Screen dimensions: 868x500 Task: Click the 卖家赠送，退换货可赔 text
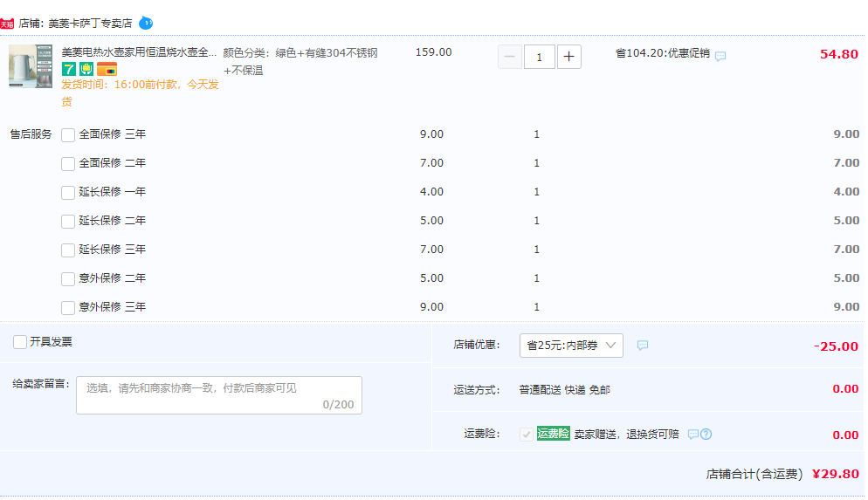tap(627, 435)
